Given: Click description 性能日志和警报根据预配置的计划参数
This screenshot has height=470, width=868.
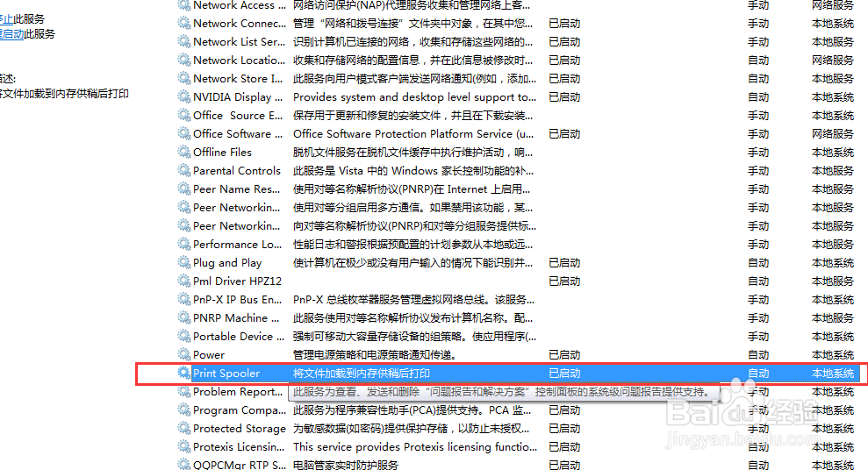Looking at the screenshot, I should pyautogui.click(x=413, y=245).
